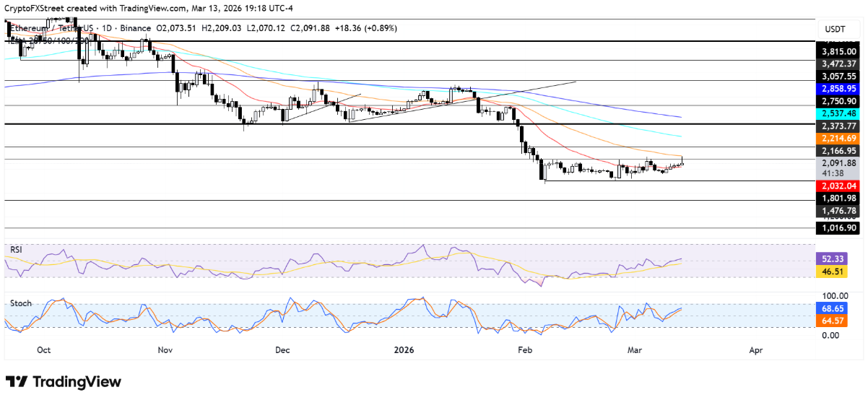Open the USDT currency selector
868x400 pixels.
(836, 29)
